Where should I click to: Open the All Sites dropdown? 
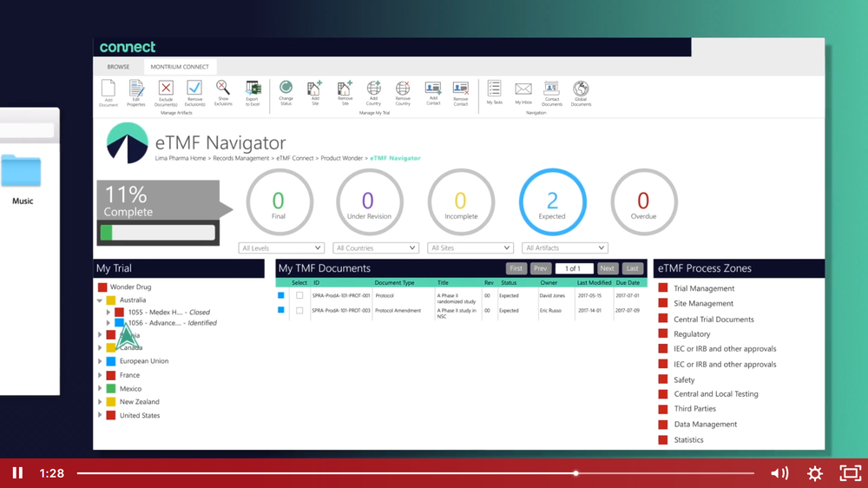[470, 247]
